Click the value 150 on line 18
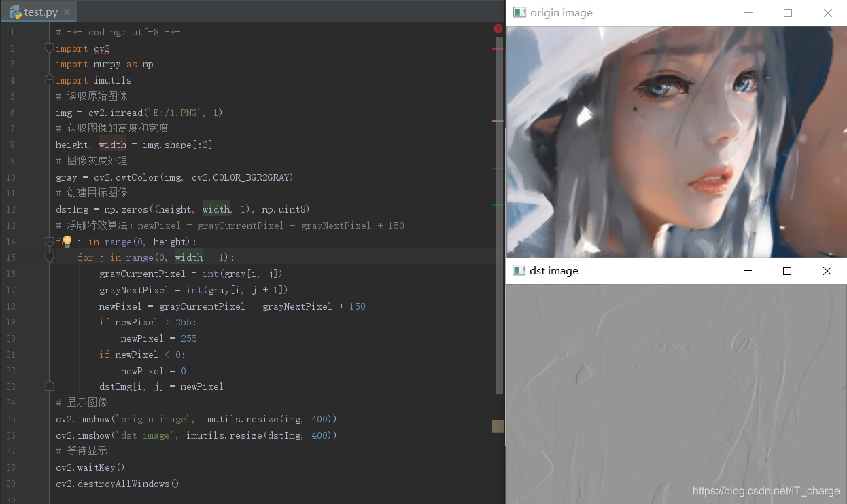847x504 pixels. pos(358,306)
